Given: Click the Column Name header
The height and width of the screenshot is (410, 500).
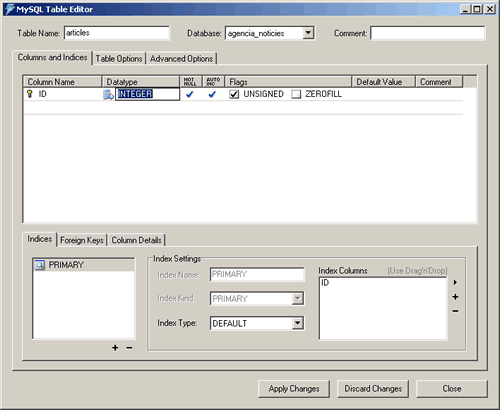Looking at the screenshot, I should (62, 82).
